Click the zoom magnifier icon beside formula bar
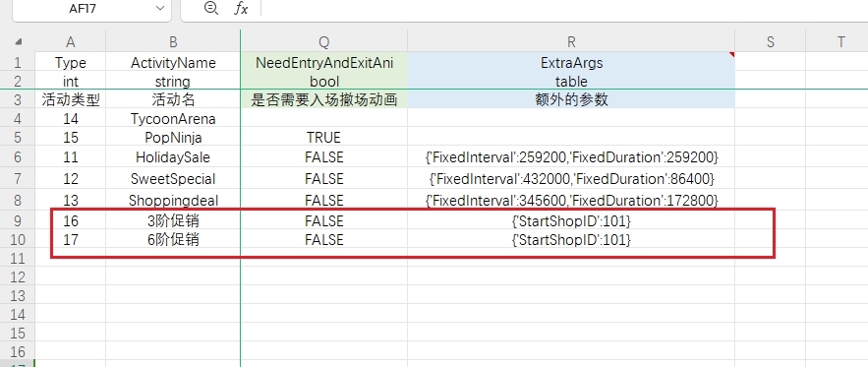The width and height of the screenshot is (868, 367). (211, 8)
